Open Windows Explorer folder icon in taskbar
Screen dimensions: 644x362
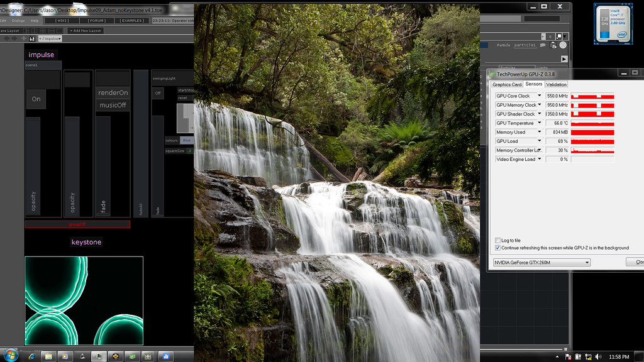[48, 356]
